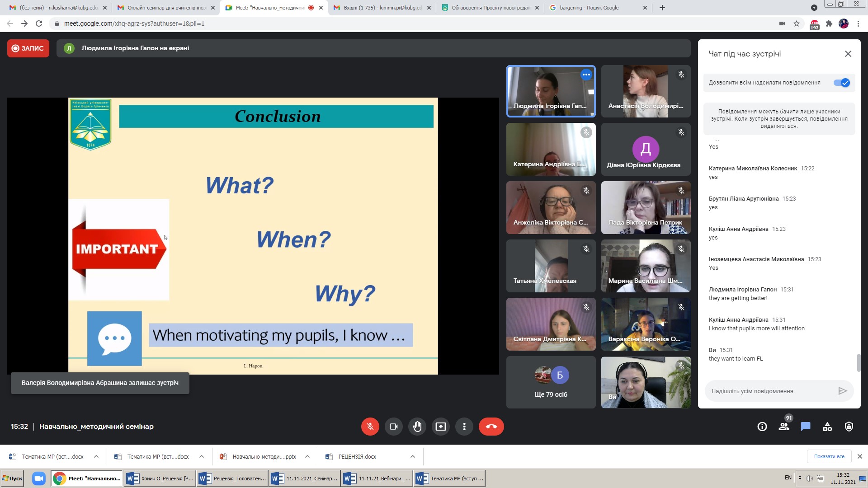868x488 pixels.
Task: Show participants list with 91 badge
Action: click(x=784, y=427)
